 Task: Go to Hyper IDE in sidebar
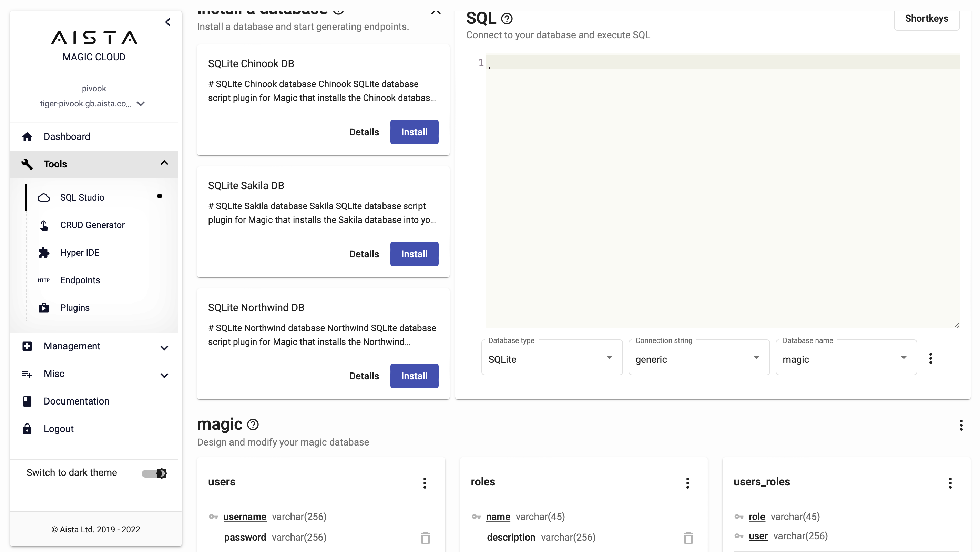coord(80,253)
